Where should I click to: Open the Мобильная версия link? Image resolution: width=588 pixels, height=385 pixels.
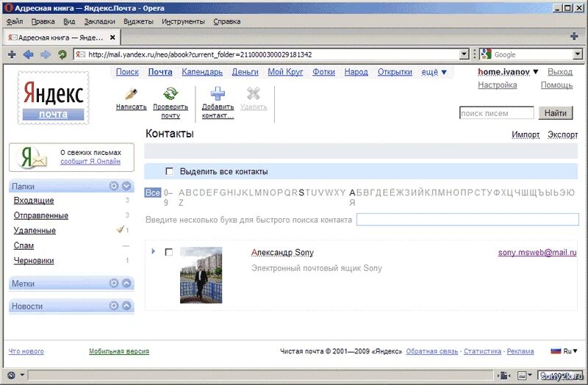119,351
